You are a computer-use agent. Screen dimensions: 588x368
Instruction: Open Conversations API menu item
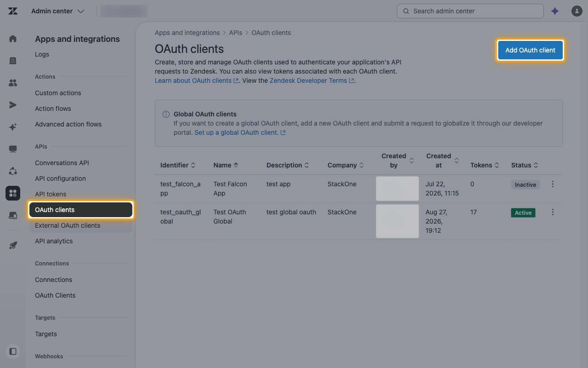[62, 163]
